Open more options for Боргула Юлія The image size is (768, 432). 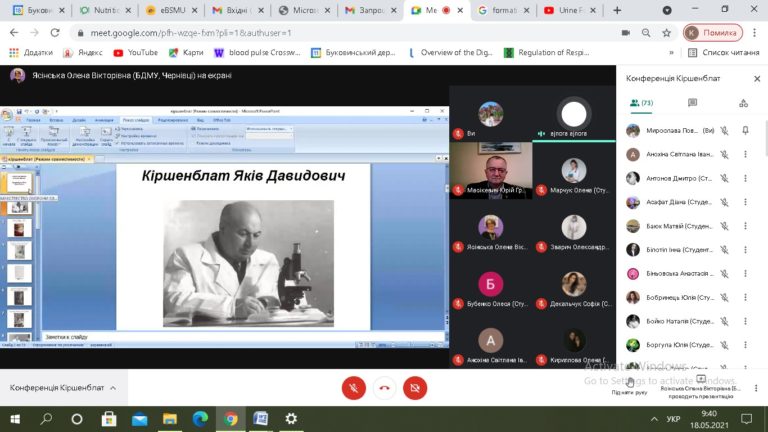click(745, 345)
